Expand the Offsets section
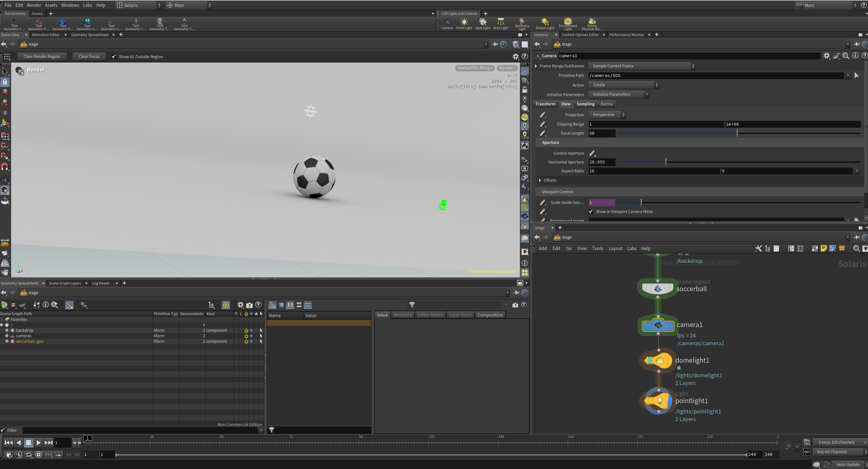The height and width of the screenshot is (469, 868). click(540, 180)
